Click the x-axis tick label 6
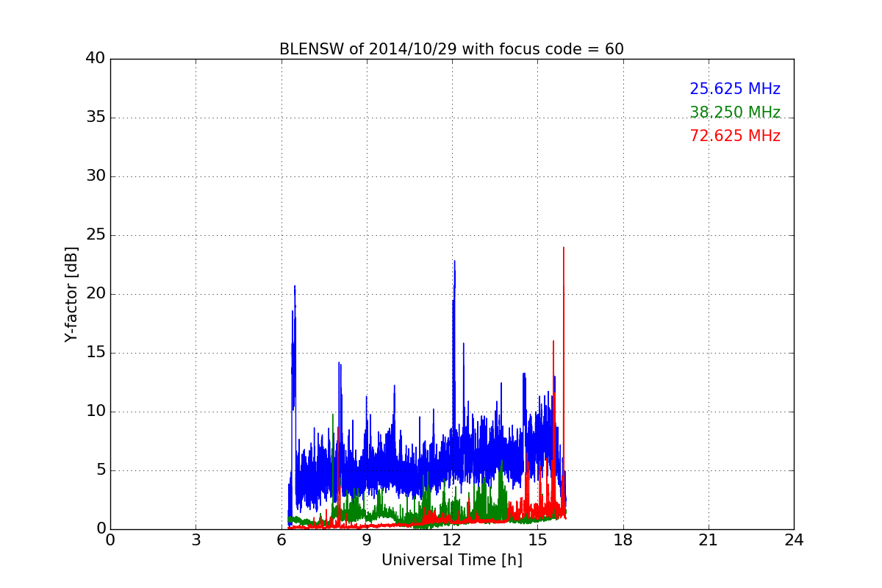 click(x=282, y=540)
